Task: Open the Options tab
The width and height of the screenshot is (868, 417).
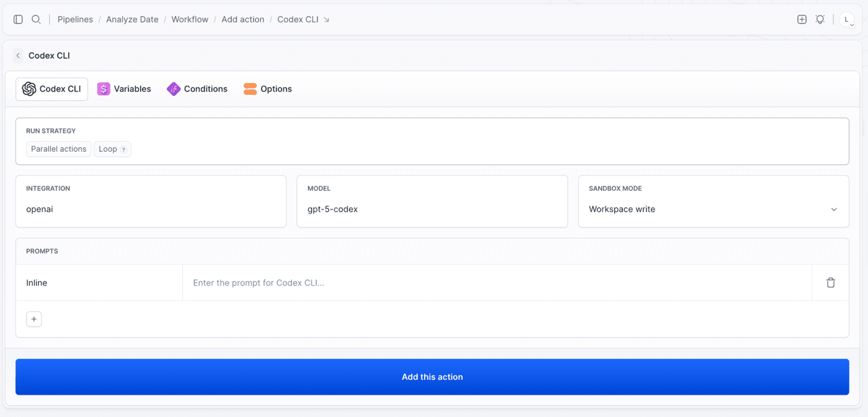Action: coord(268,89)
